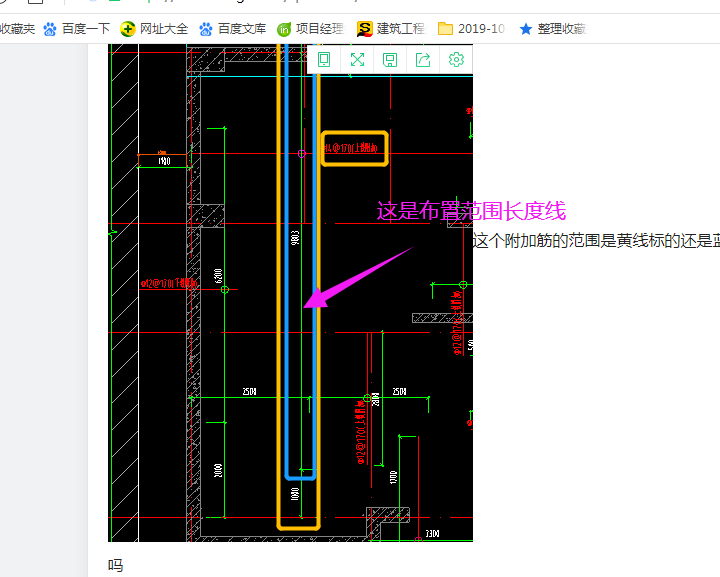Click the green icon beside 项目经理
Screen dimensions: 720x577
point(284,30)
